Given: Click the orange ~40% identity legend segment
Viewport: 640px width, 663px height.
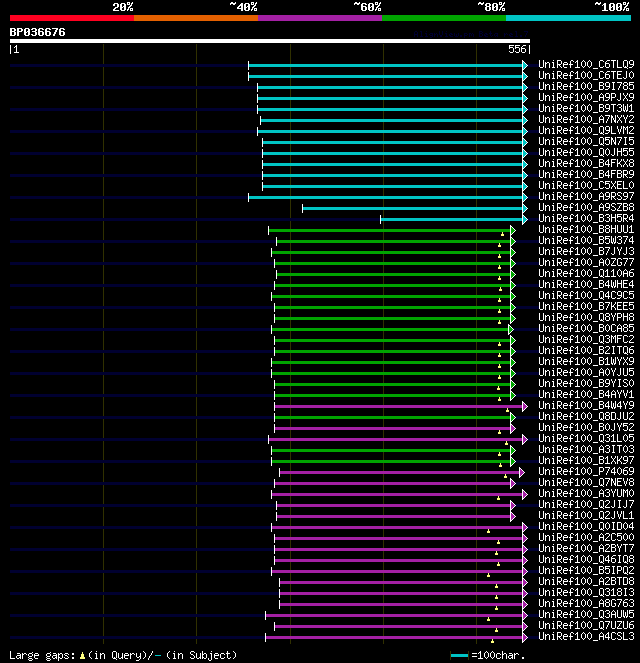Looking at the screenshot, I should (x=196, y=18).
